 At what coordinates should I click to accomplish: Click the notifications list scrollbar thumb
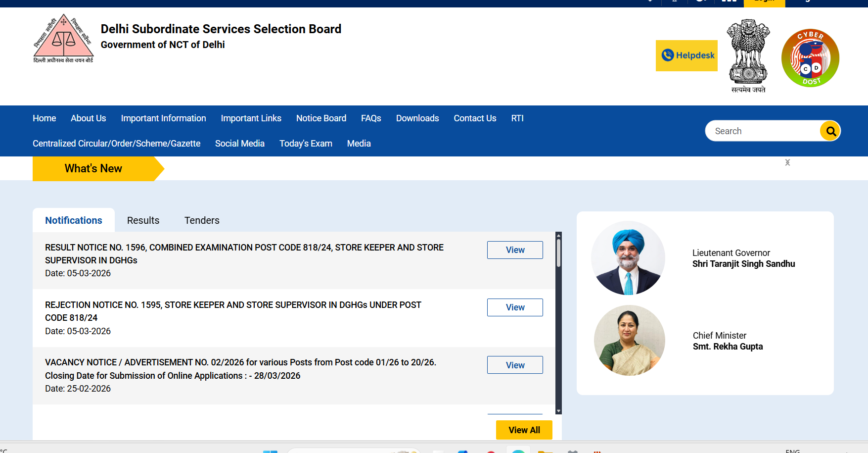(x=558, y=253)
